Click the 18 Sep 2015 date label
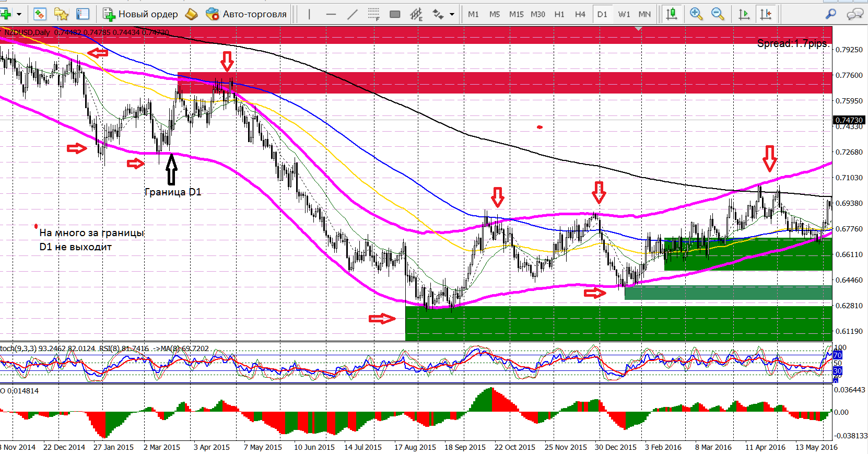 coord(465,447)
